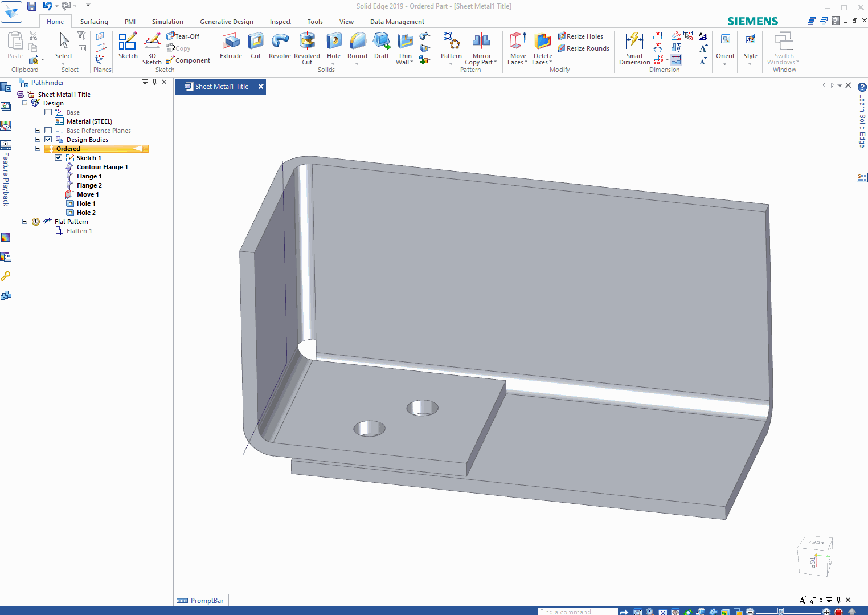Open the Simulation tab
Screen dimensions: 868x615
[x=167, y=22]
